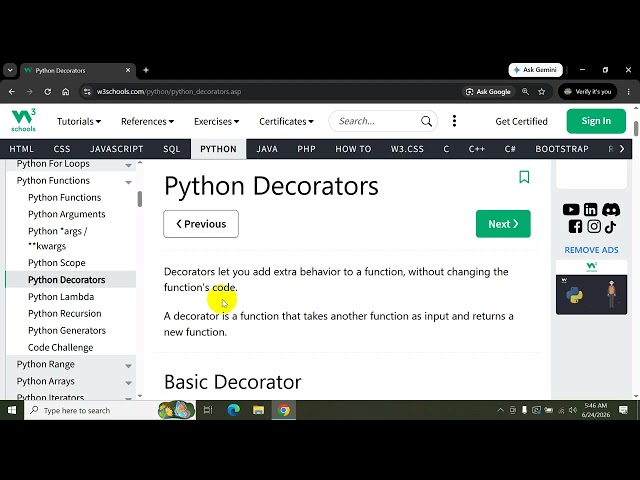
Task: Open the Python Generators sidebar link
Action: tap(67, 331)
